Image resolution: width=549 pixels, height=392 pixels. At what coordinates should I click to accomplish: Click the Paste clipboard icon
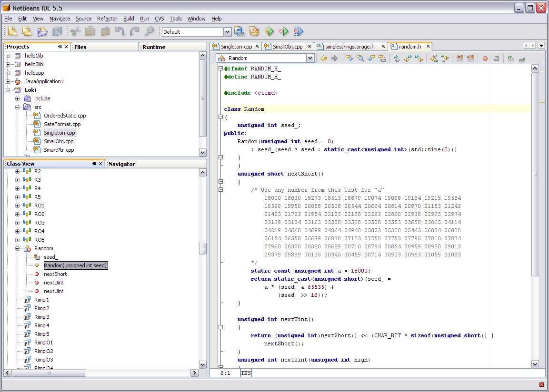[105, 31]
